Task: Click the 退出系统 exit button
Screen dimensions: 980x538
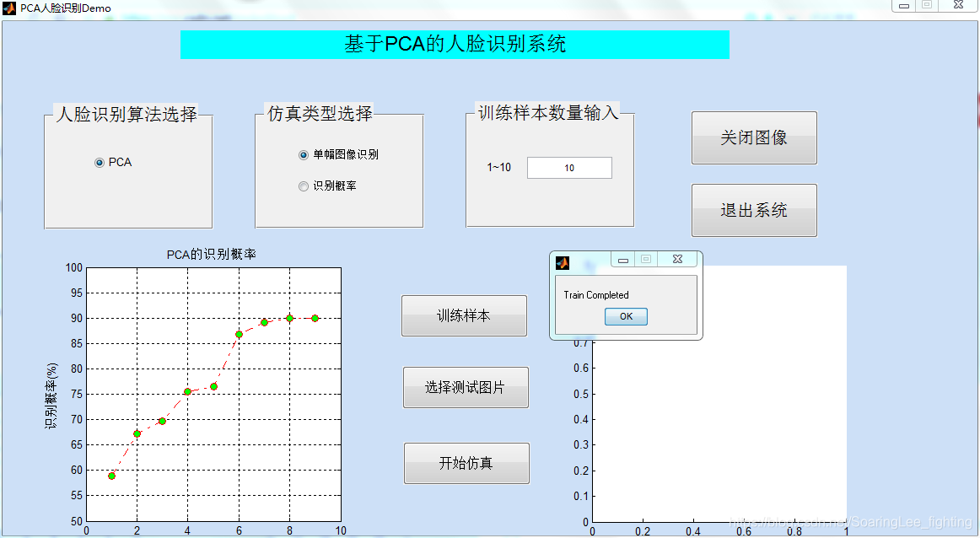Action: tap(754, 210)
